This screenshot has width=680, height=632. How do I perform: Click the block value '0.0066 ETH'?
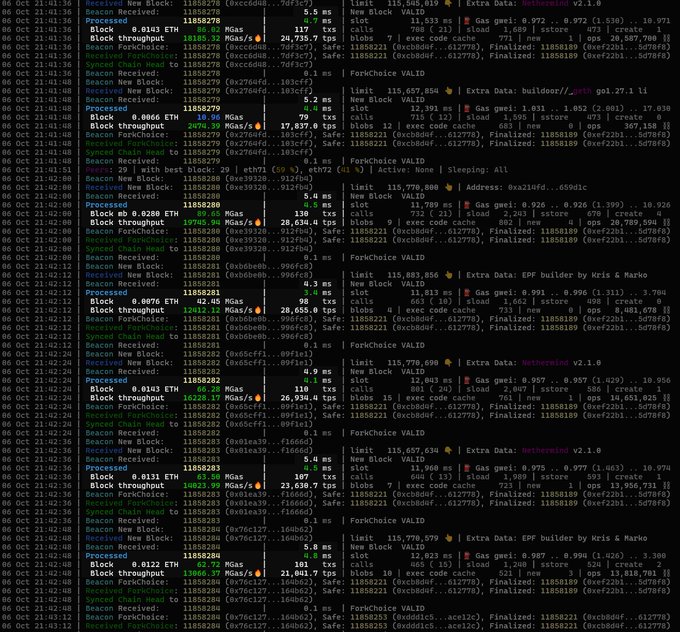tap(155, 117)
